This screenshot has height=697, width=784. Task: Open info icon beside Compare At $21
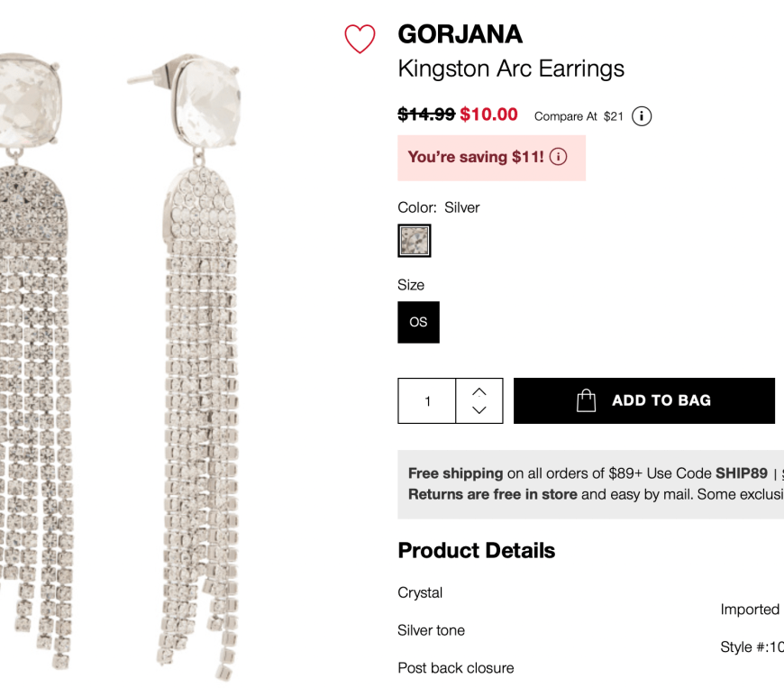pyautogui.click(x=642, y=116)
